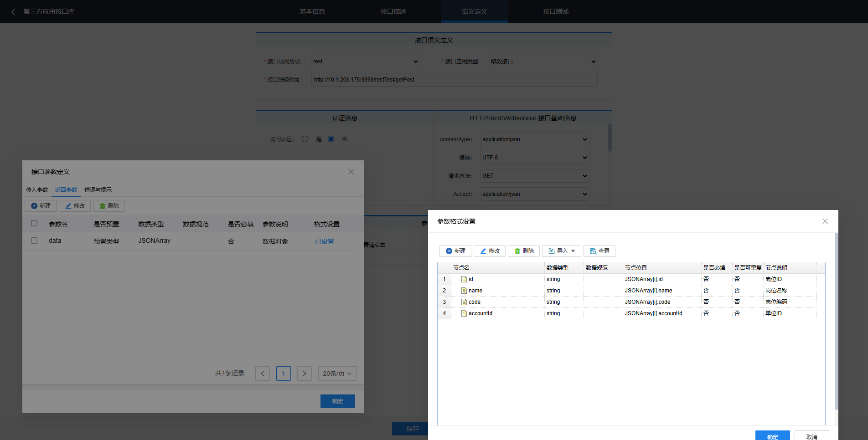
Task: Expand the content-type dropdown
Action: (x=534, y=139)
